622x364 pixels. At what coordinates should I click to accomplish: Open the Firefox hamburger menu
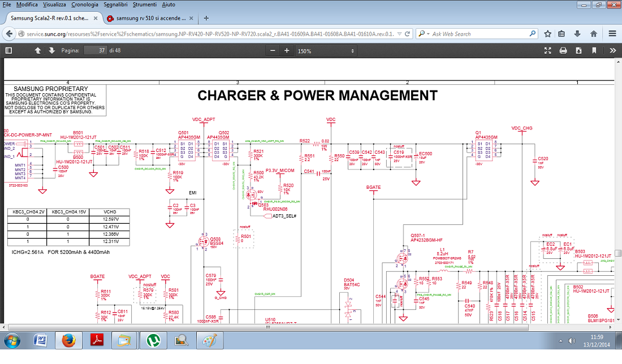(x=612, y=34)
